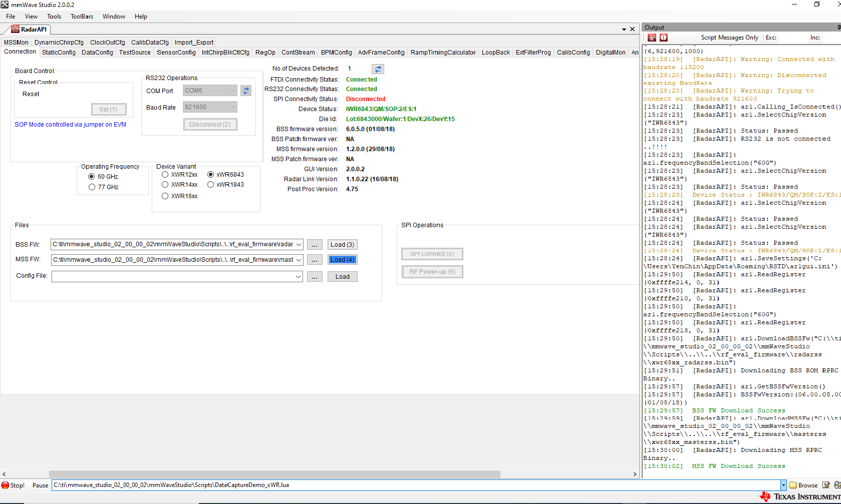Expand the Config File dropdown
Viewport: 841px width, 504px height.
[x=298, y=276]
